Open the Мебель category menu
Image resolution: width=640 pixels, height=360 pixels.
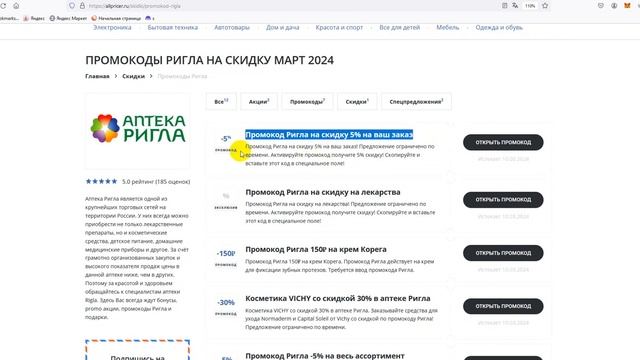click(x=448, y=27)
